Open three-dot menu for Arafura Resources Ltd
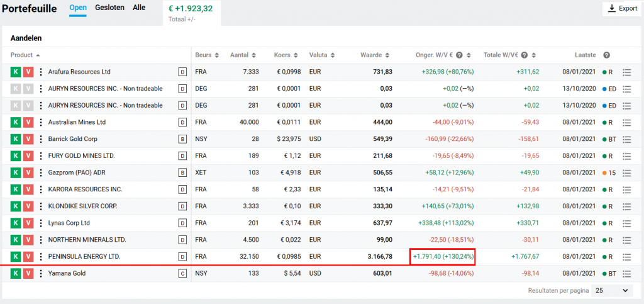Viewport: 644px width, 304px height. click(x=40, y=72)
